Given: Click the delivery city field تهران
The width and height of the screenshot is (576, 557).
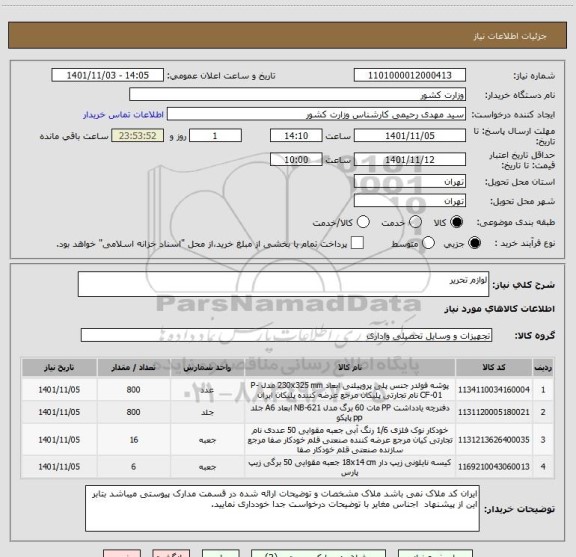Looking at the screenshot, I should click(x=410, y=201).
